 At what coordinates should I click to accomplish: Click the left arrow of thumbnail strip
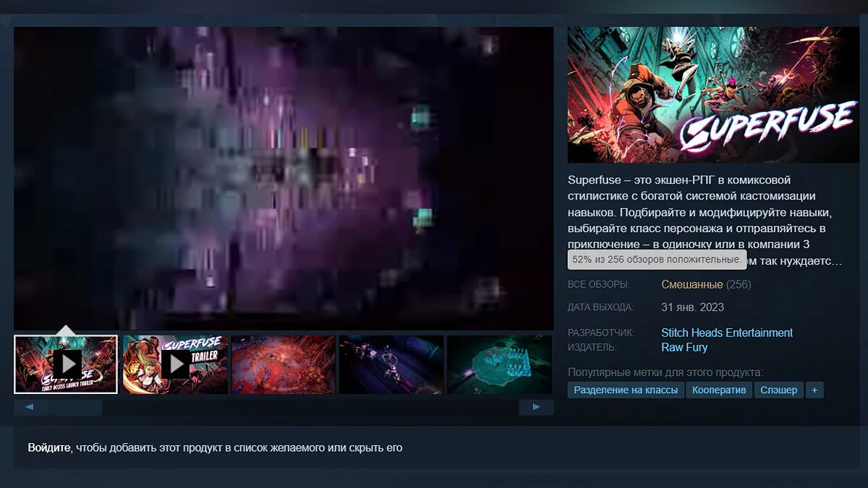pos(30,408)
